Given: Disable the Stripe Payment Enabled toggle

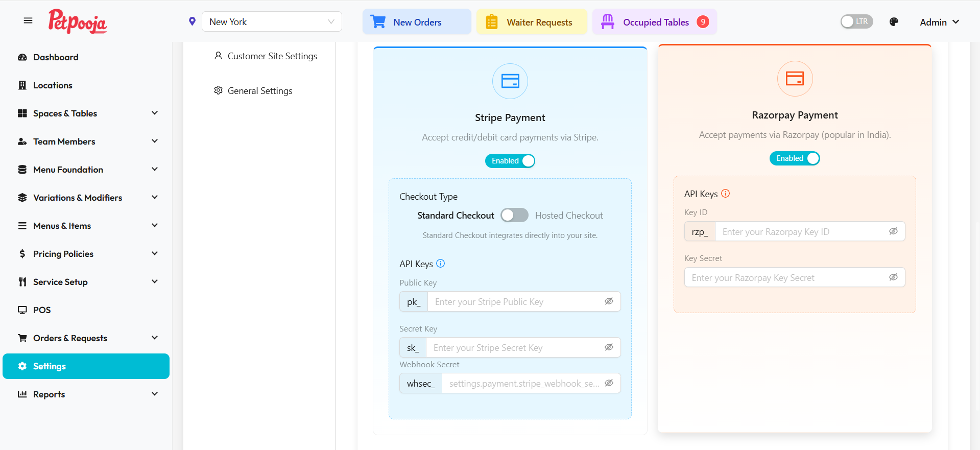Looking at the screenshot, I should coord(510,161).
